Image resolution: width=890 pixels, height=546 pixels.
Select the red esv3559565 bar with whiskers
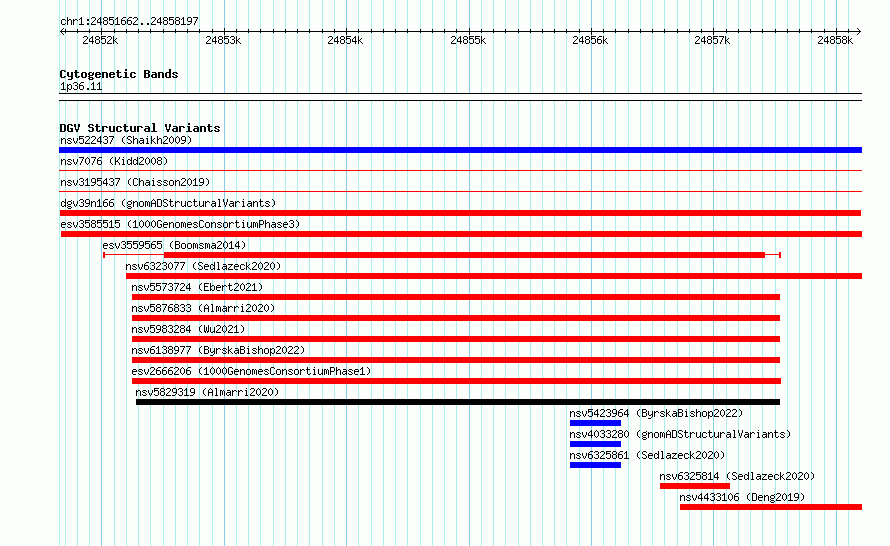coord(442,255)
